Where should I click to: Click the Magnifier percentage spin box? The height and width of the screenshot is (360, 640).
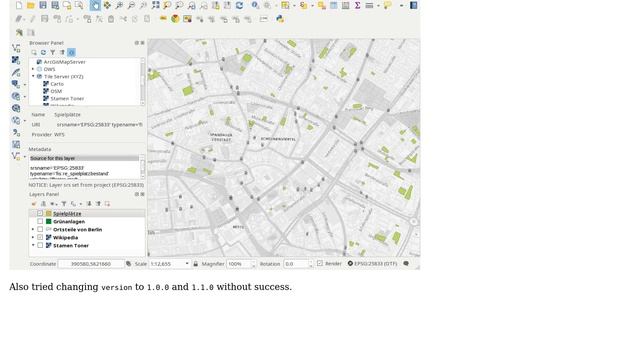tap(241, 264)
